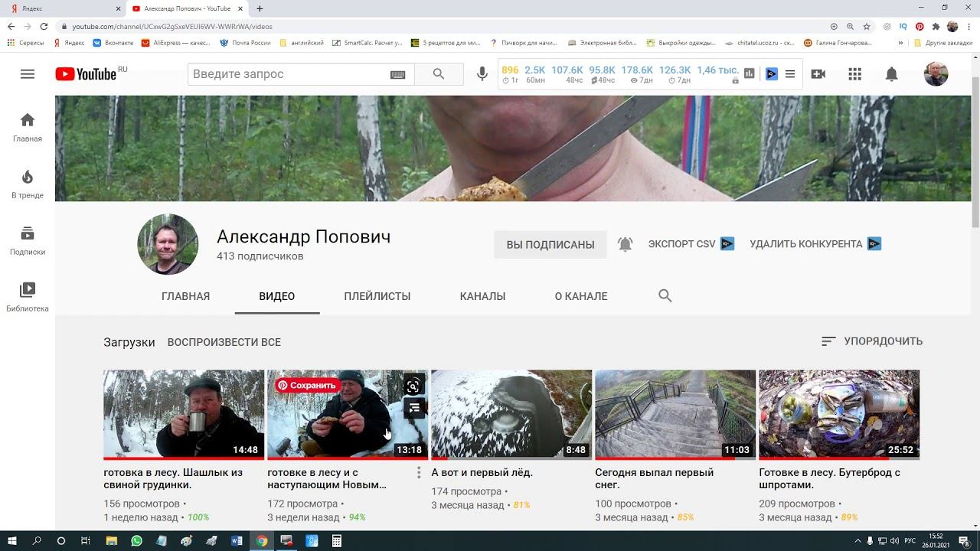Image resolution: width=980 pixels, height=551 pixels.
Task: Click Pinterest Сохранить button on thumbnail
Action: pos(307,385)
